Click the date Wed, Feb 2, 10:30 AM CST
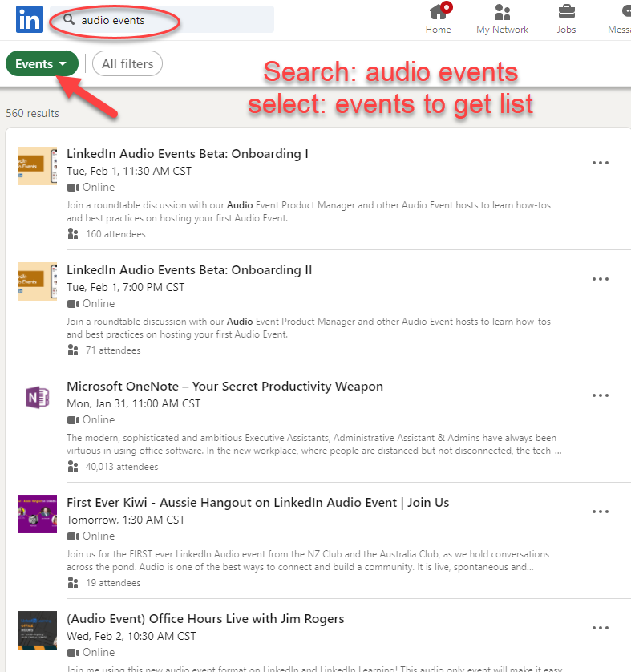631x672 pixels. click(x=131, y=636)
